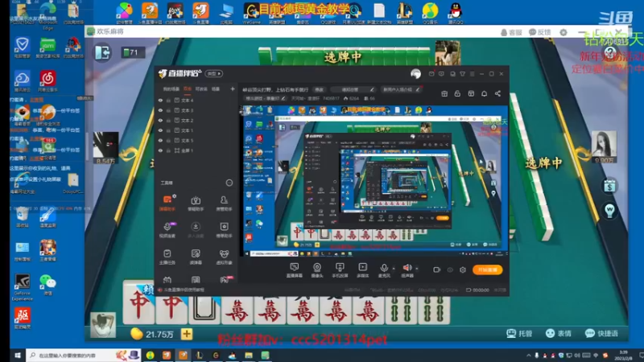Switch to the fourth scene tab

click(x=216, y=89)
